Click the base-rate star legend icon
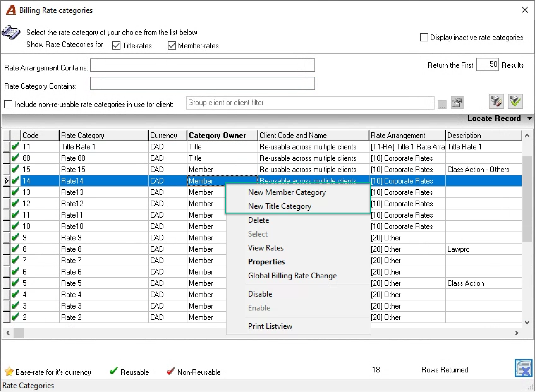Image resolution: width=536 pixels, height=392 pixels. 9,371
